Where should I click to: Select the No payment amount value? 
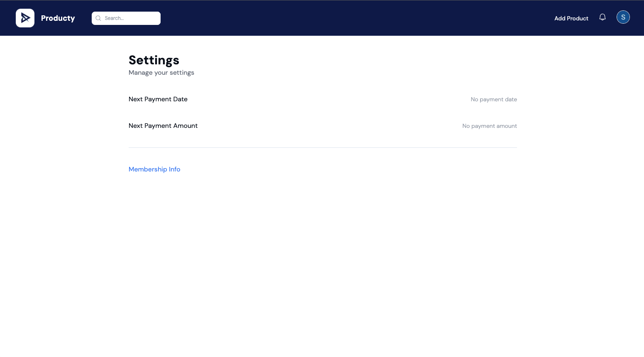pos(489,126)
